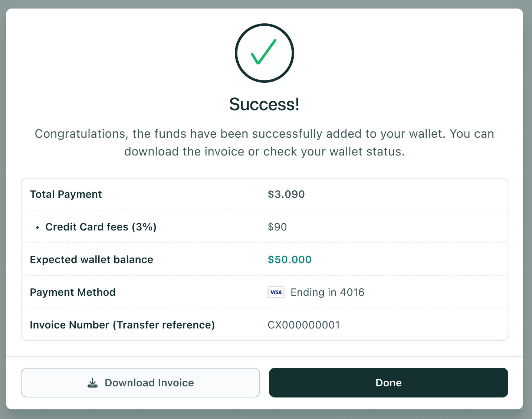This screenshot has height=419, width=532.
Task: Select the $90 fee value
Action: [x=277, y=227]
